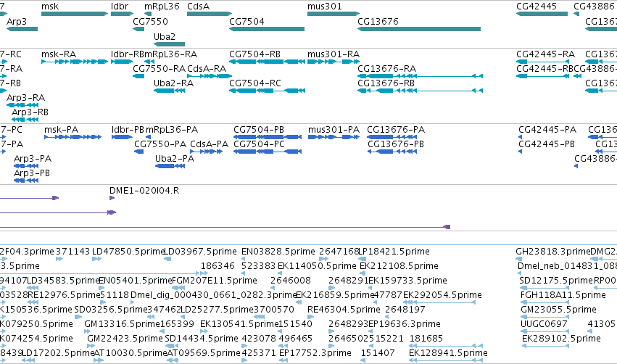Click the CG7504-PC protein feature
The image size is (617, 364).
pyautogui.click(x=268, y=152)
